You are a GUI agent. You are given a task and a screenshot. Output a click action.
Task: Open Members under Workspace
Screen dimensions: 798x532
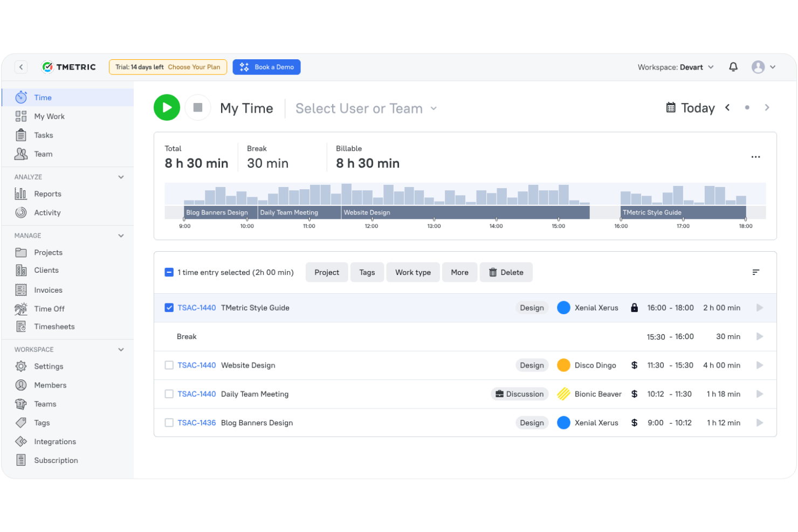tap(51, 385)
